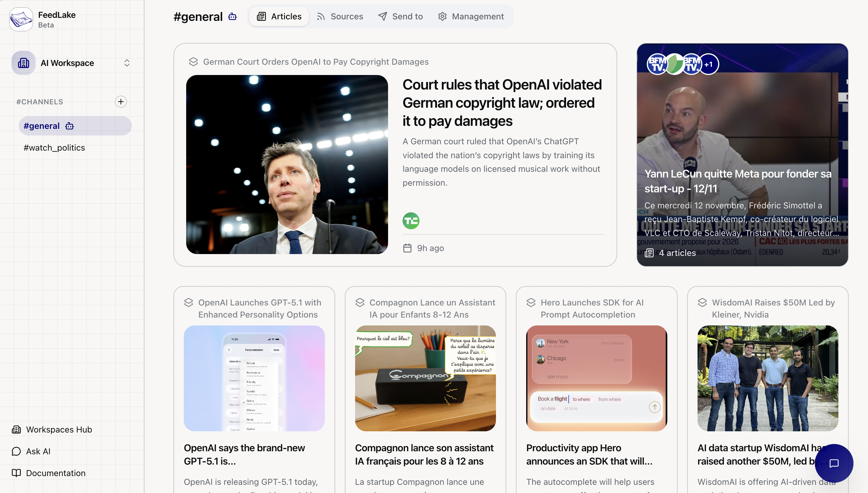Screen dimensions: 868x493
Task: Switch to the Sources tab
Action: click(340, 16)
